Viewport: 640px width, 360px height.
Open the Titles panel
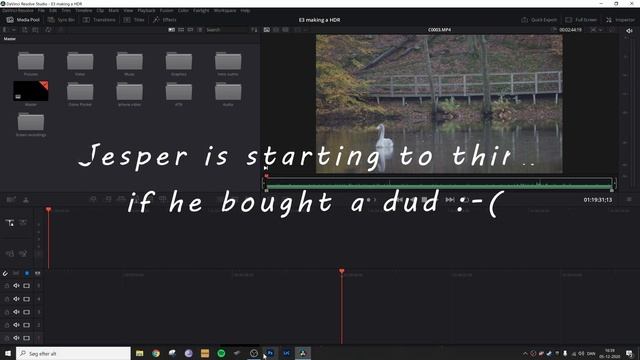[134, 20]
